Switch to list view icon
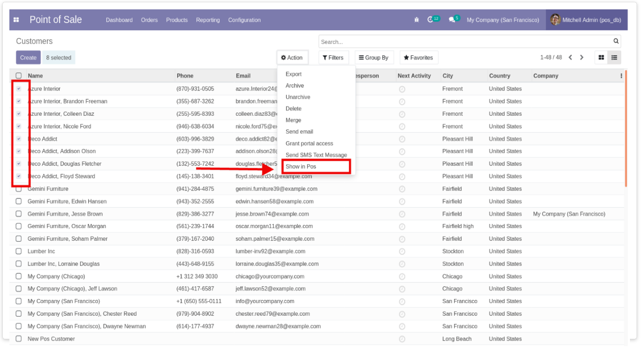This screenshot has height=350, width=644. (x=614, y=58)
